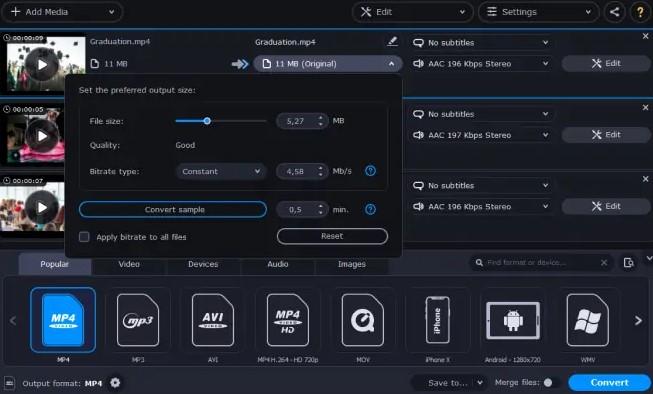Click Edit button for second video row
The width and height of the screenshot is (653, 394).
tap(606, 135)
